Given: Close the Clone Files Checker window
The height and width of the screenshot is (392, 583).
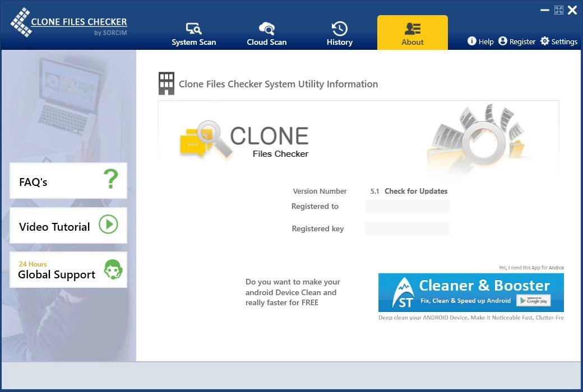Looking at the screenshot, I should click(572, 10).
